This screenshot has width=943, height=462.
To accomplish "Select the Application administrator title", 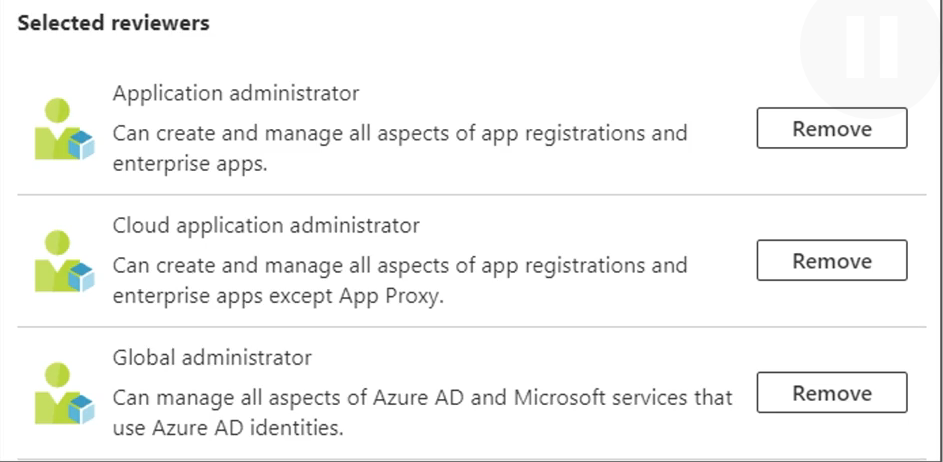I will 236,94.
